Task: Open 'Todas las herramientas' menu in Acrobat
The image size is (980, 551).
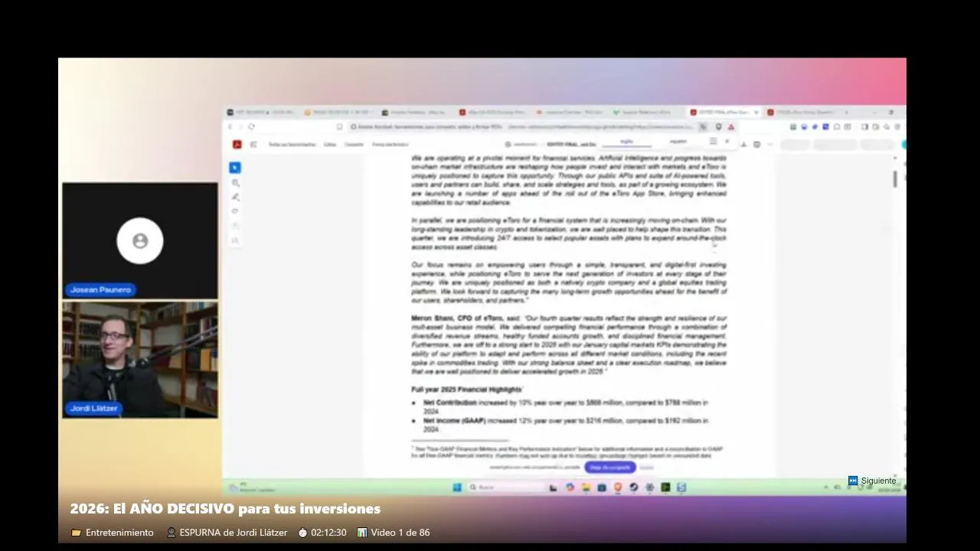Action: click(292, 145)
